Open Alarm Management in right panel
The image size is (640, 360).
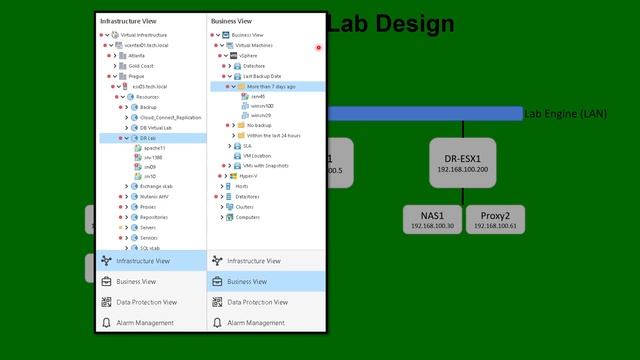click(266, 323)
